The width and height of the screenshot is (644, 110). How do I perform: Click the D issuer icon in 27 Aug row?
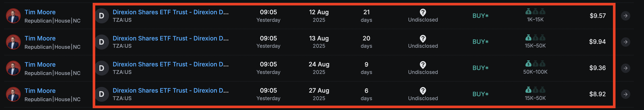[102, 94]
